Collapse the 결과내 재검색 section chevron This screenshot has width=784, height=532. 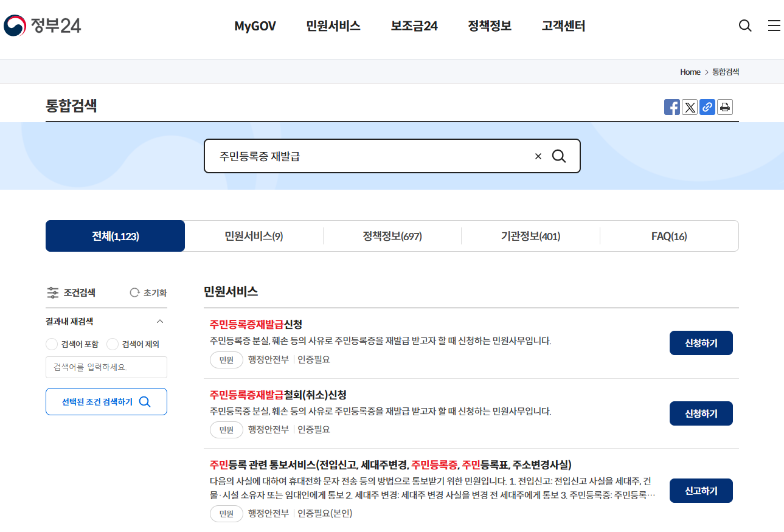pyautogui.click(x=160, y=322)
